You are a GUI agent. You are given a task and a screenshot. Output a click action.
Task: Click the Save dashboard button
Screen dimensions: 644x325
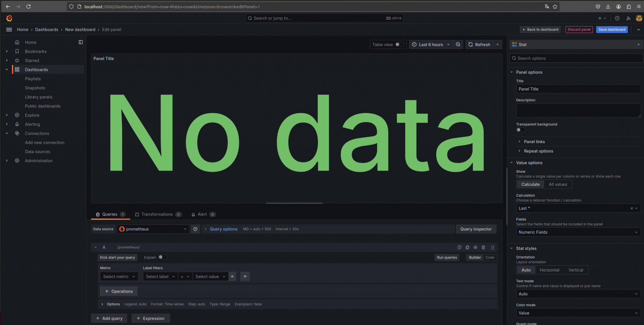coord(612,30)
